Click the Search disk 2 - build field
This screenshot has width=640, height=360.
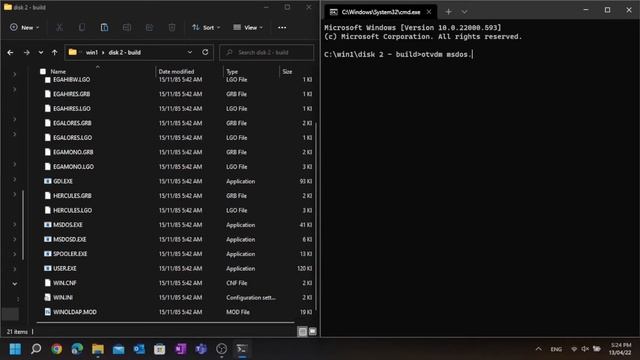tap(267, 52)
